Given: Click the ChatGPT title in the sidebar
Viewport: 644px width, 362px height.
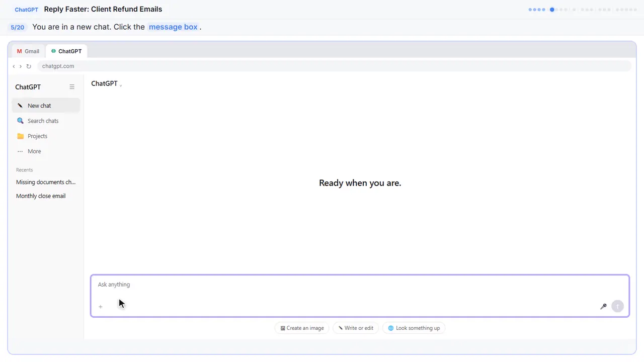Looking at the screenshot, I should [28, 87].
